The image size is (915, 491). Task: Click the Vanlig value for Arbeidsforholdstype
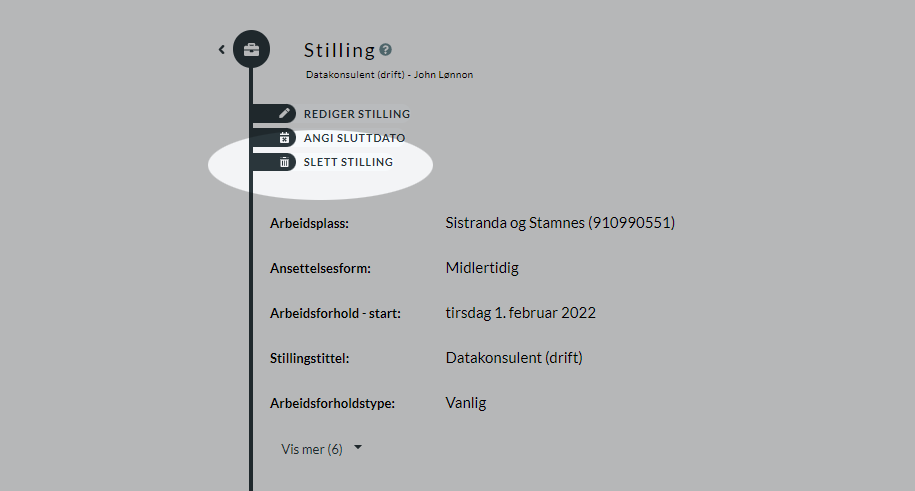coord(466,403)
